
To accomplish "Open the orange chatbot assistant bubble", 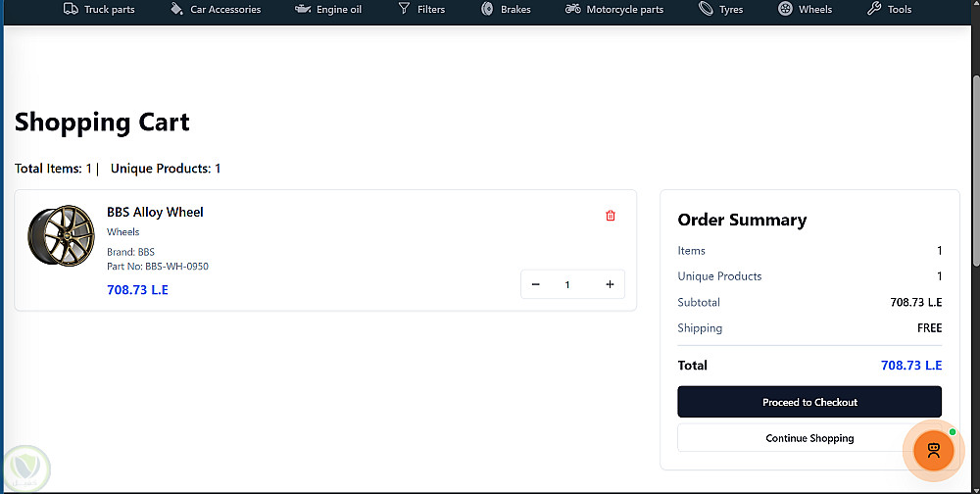I will (934, 451).
